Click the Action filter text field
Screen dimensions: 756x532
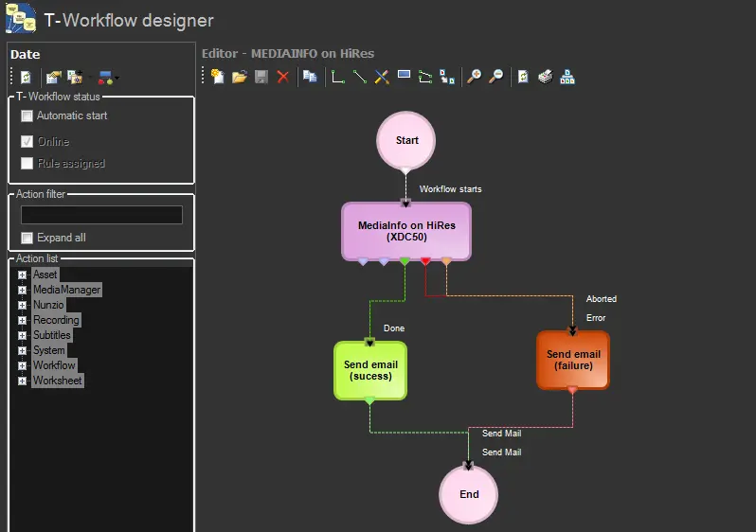coord(101,215)
